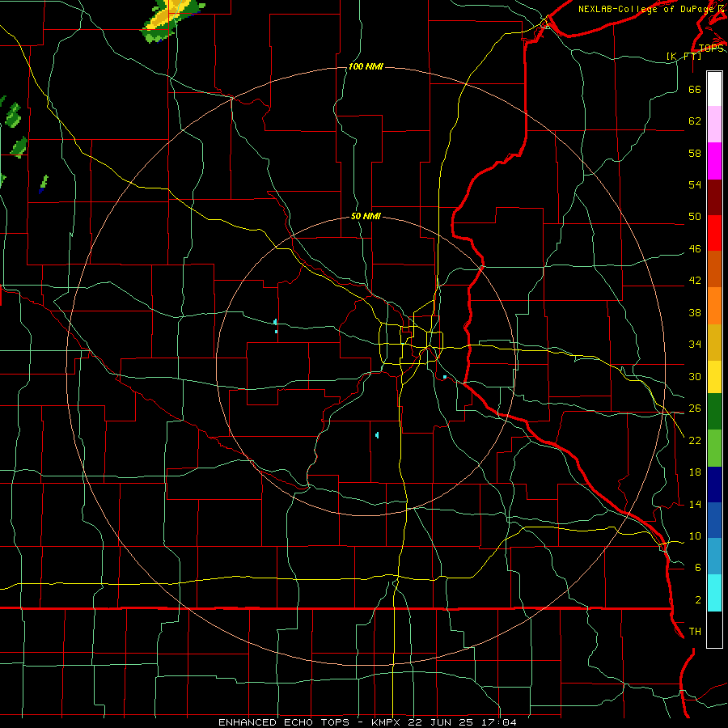728x728 pixels.
Task: Select the navy blue legend swatch
Action: point(714,485)
